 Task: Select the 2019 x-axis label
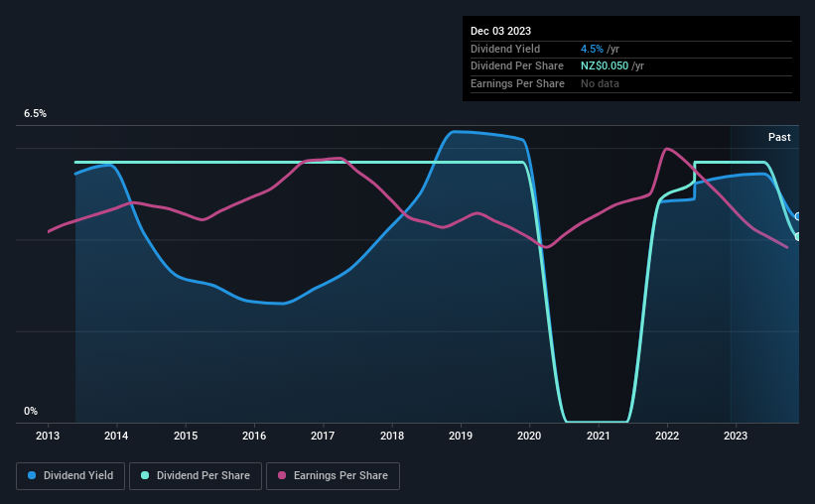tap(461, 436)
